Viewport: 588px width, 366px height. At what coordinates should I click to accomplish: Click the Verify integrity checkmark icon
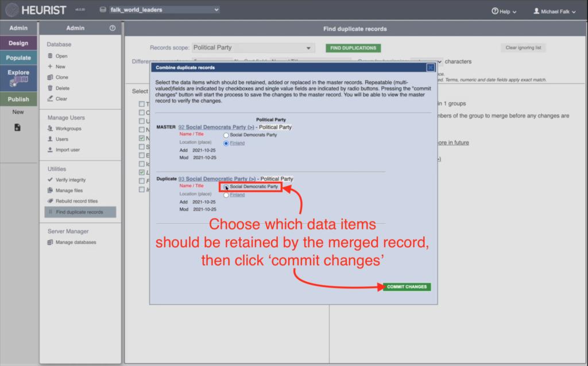click(x=50, y=180)
